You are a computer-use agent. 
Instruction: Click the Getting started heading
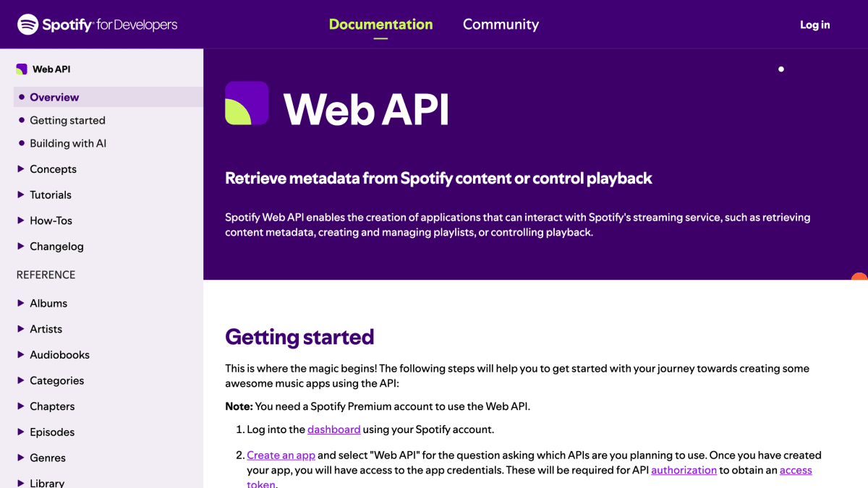coord(299,337)
